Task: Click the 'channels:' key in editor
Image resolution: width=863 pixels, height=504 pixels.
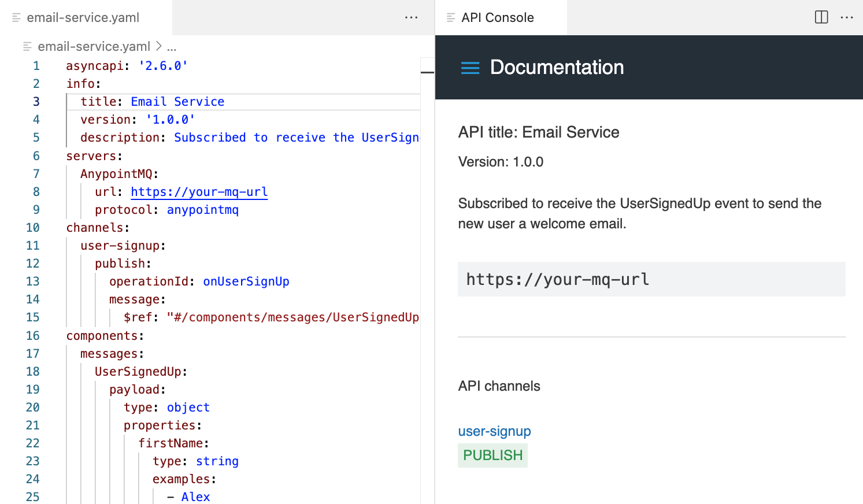Action: click(x=98, y=228)
